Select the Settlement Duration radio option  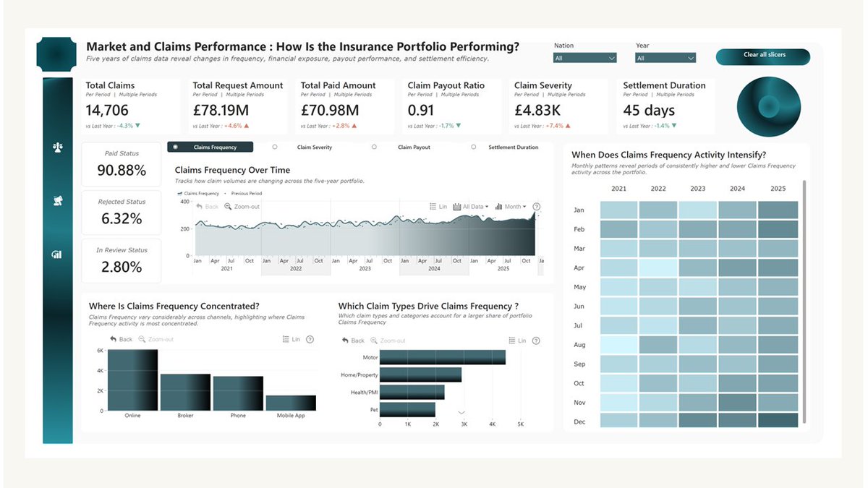[505, 147]
